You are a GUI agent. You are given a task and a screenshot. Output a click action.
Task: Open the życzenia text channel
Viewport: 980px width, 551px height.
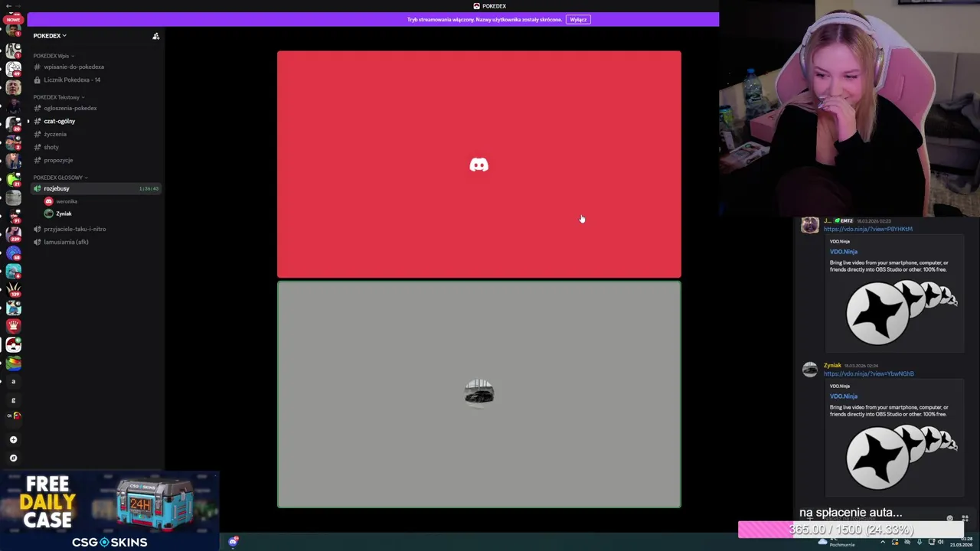(96, 134)
